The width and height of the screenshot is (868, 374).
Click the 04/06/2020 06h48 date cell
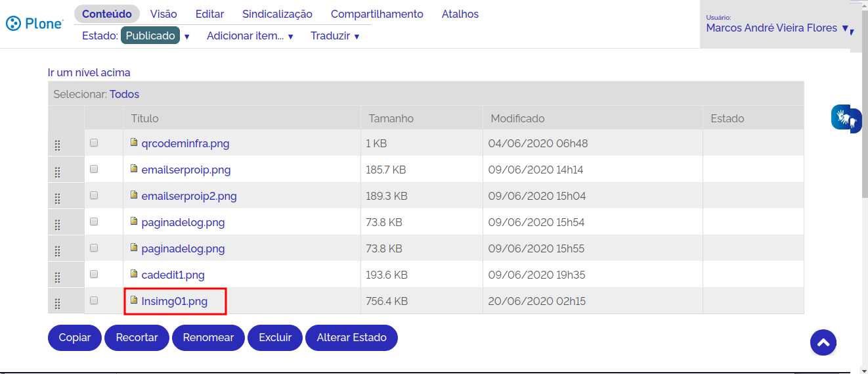tap(593, 143)
